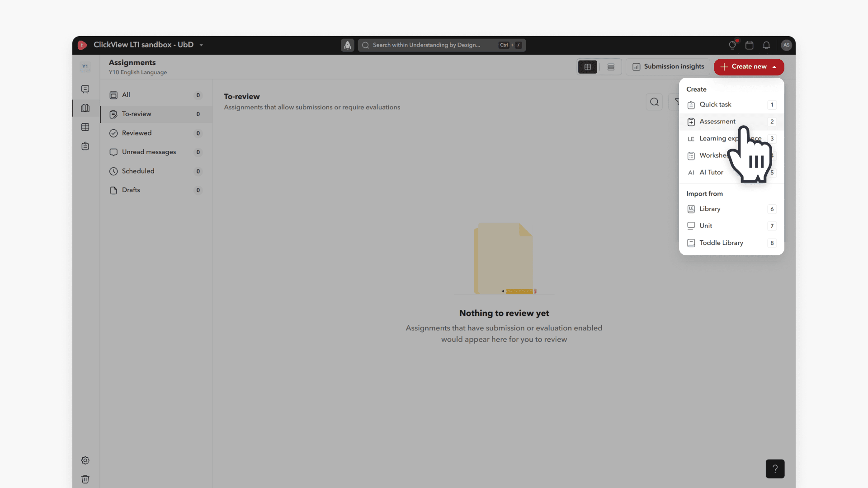Click the Y1 class badge in sidebar

pyautogui.click(x=85, y=67)
